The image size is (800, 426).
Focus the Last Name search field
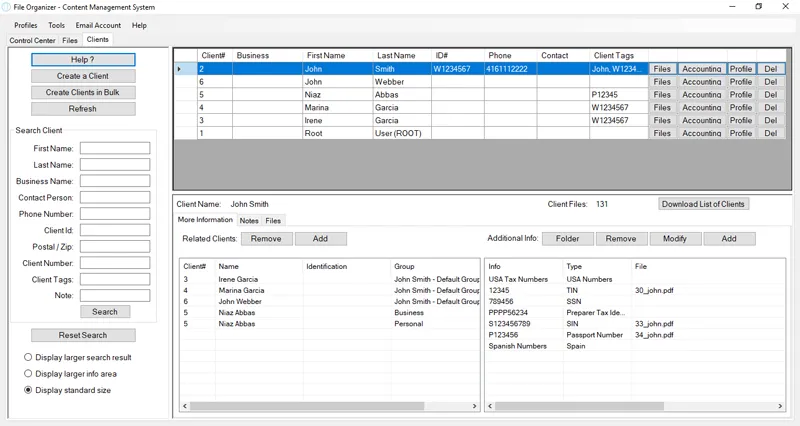pyautogui.click(x=115, y=165)
